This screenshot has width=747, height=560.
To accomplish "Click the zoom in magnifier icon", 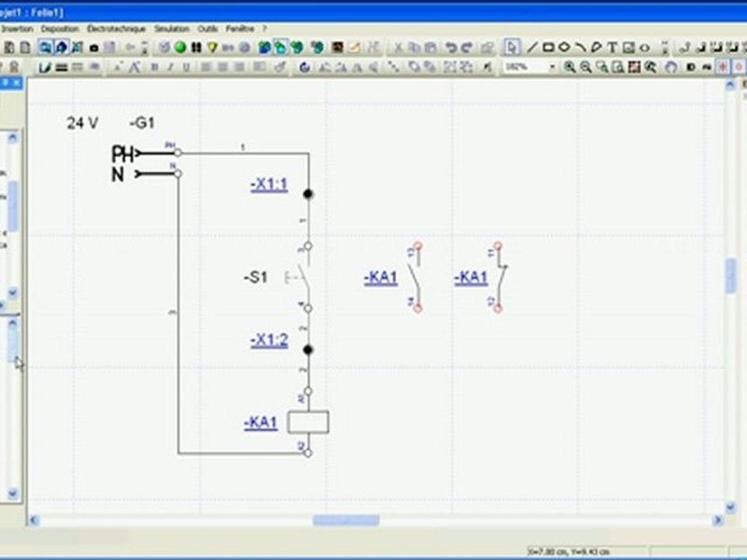I will (x=570, y=67).
